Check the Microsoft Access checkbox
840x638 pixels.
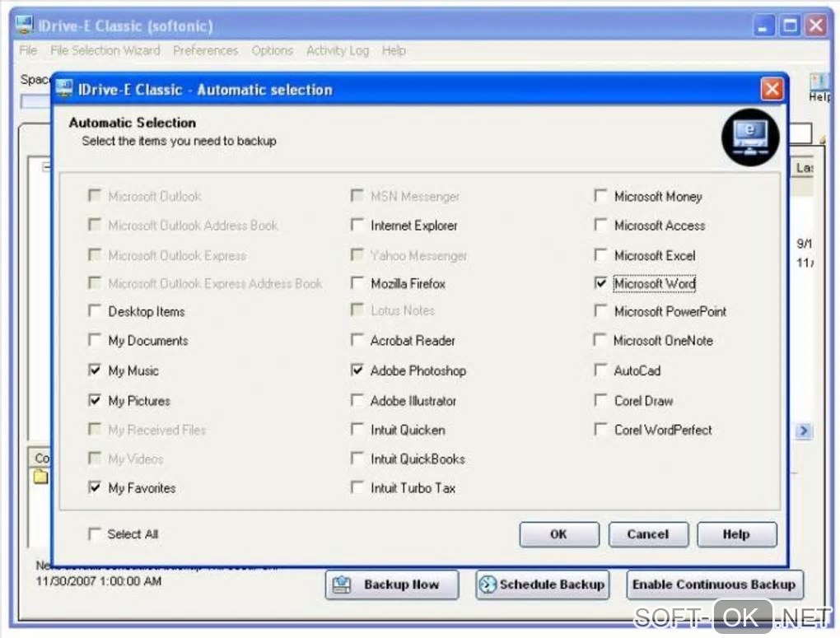point(600,225)
